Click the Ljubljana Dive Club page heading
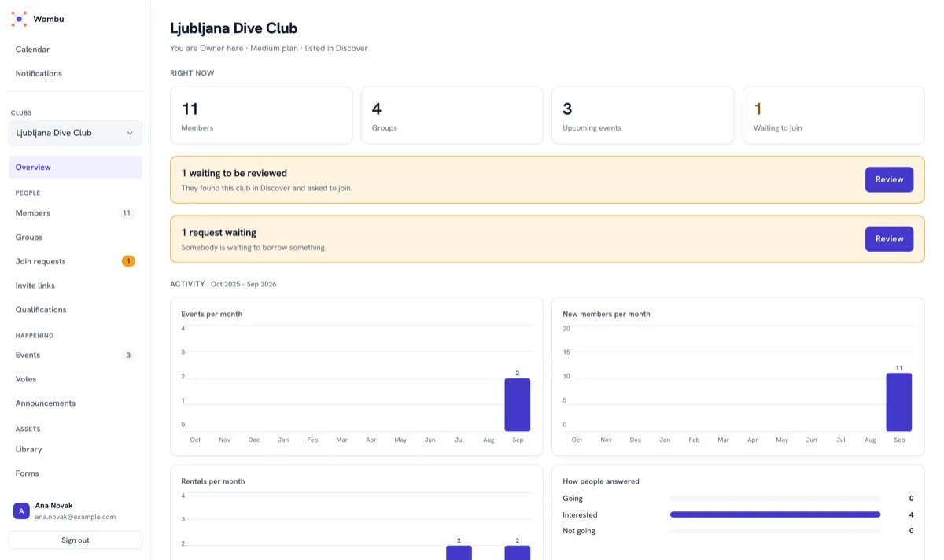This screenshot has width=944, height=560. 234,28
